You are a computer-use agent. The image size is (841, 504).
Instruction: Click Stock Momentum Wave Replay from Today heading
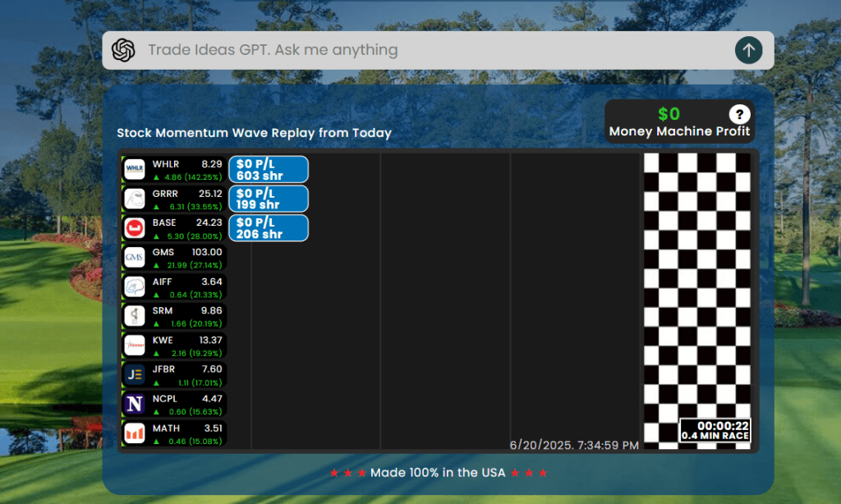pos(255,133)
